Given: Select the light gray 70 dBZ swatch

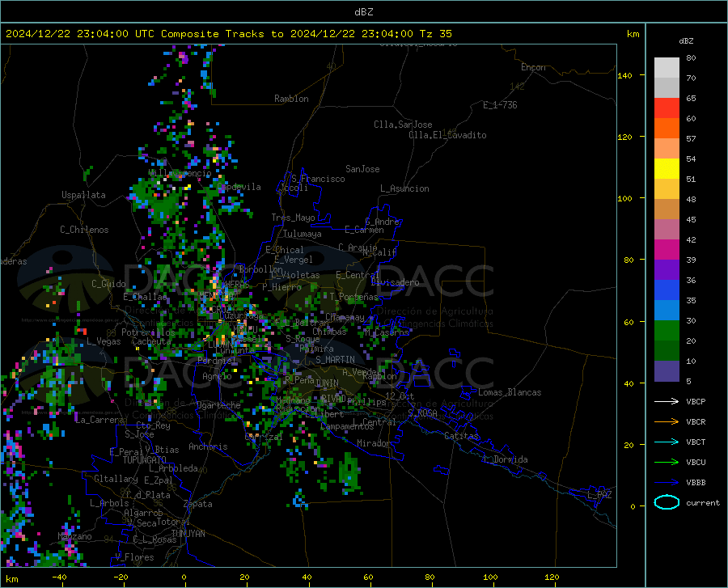Looking at the screenshot, I should tap(667, 68).
